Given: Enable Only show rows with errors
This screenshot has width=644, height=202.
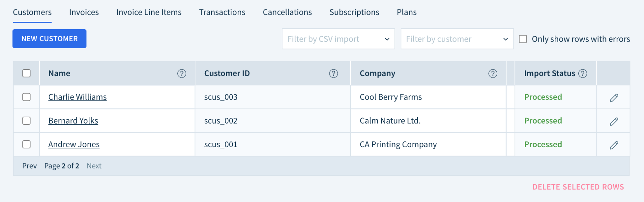Looking at the screenshot, I should (x=523, y=39).
